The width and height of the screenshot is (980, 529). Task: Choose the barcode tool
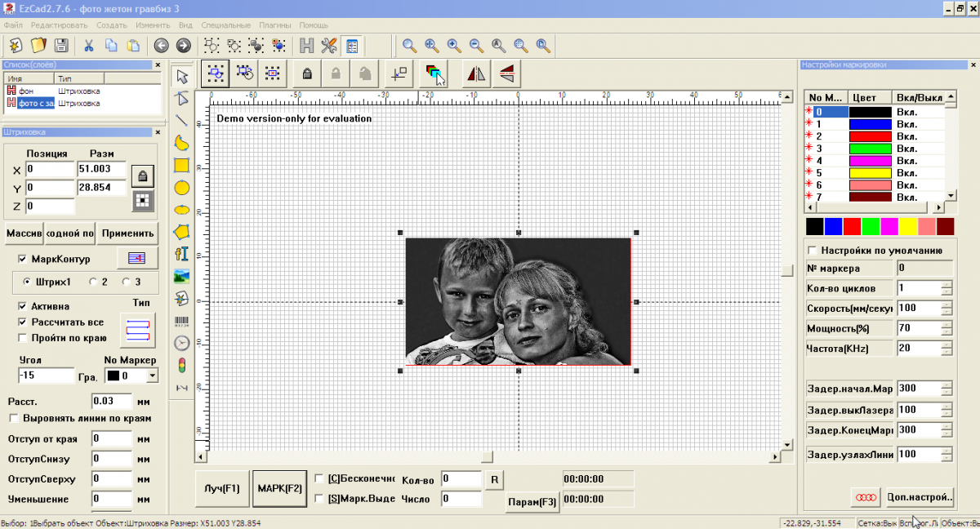point(181,321)
